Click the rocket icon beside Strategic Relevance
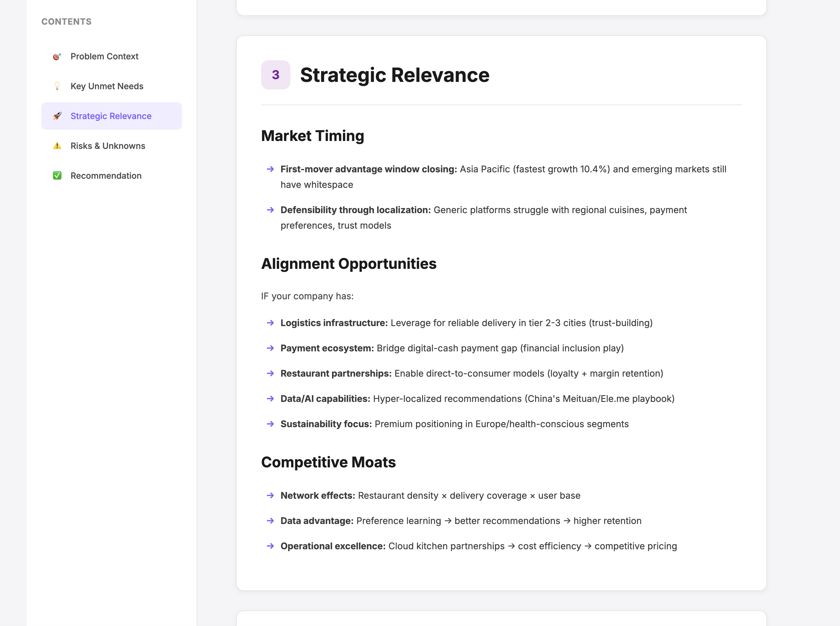 click(57, 116)
